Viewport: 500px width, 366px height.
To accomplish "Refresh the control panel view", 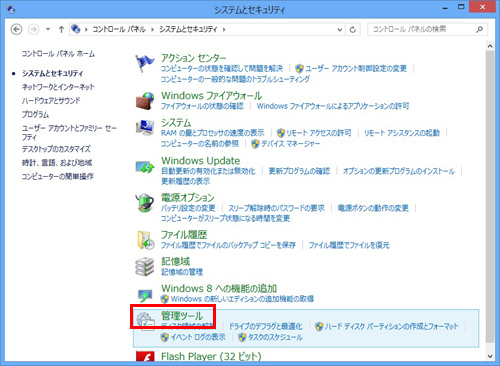I will pyautogui.click(x=353, y=29).
